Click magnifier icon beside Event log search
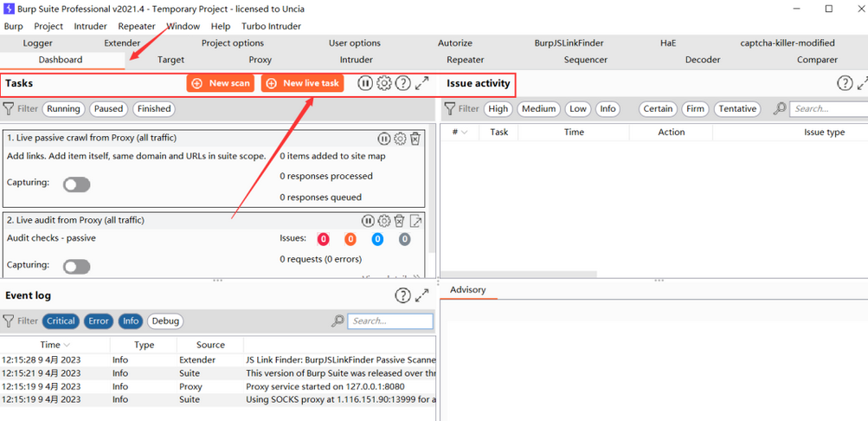The width and height of the screenshot is (868, 421). 338,321
